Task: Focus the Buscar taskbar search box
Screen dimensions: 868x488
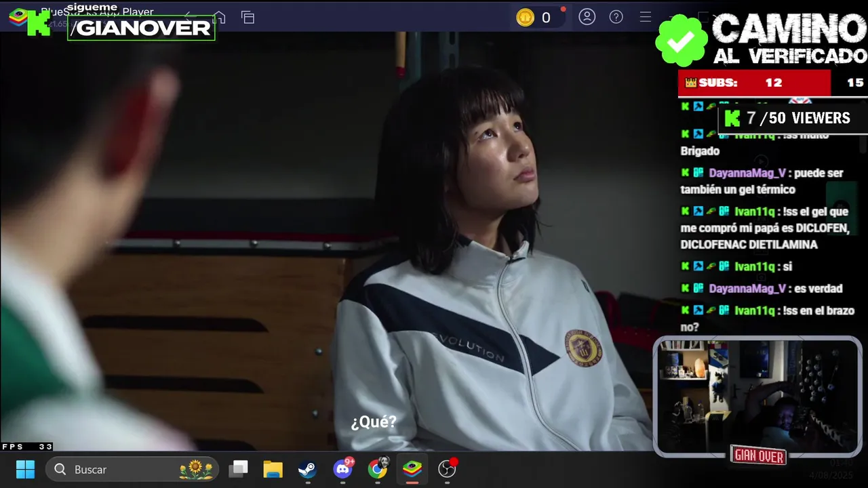Action: (x=133, y=469)
